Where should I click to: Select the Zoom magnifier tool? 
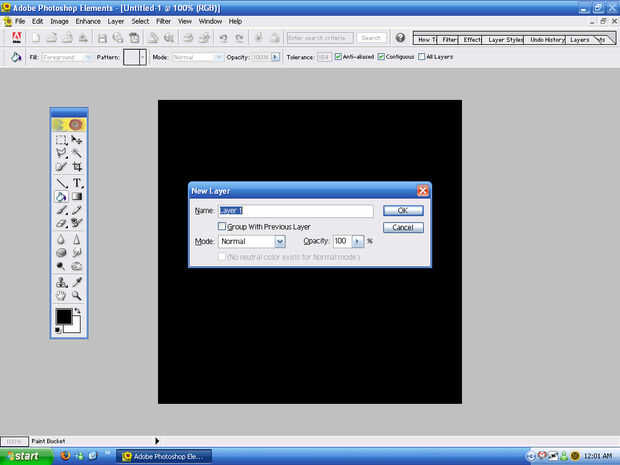pos(76,295)
